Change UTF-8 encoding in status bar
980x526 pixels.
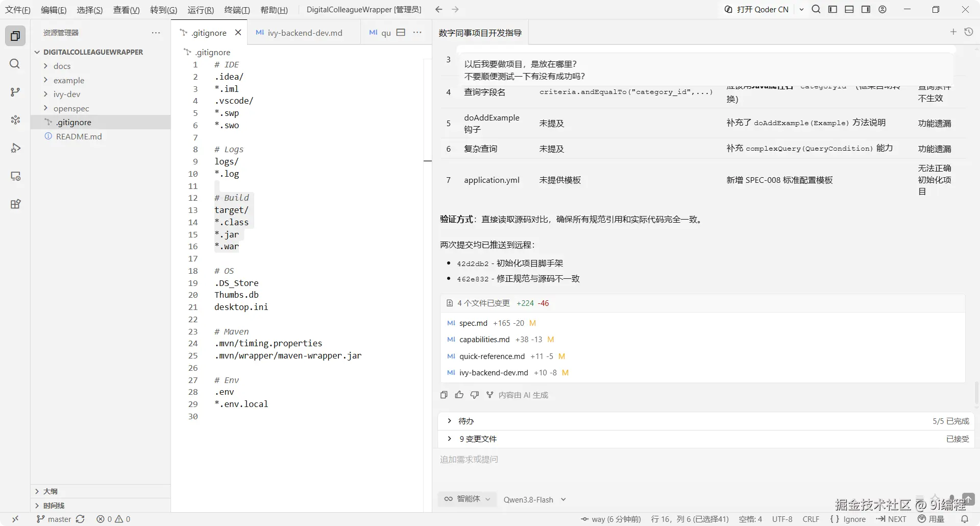pos(782,519)
